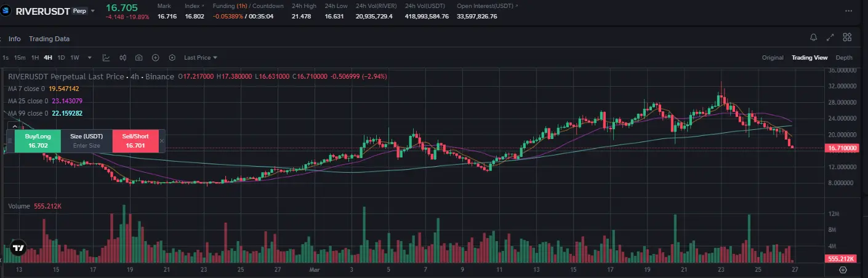Click the funding rate -0.05389%
Image resolution: width=868 pixels, height=278 pixels.
tap(228, 16)
